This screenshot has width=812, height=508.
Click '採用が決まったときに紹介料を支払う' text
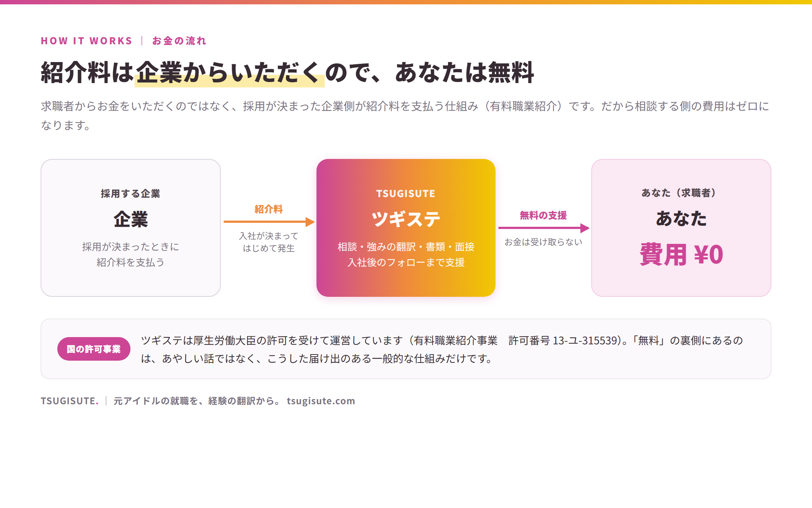pyautogui.click(x=130, y=254)
